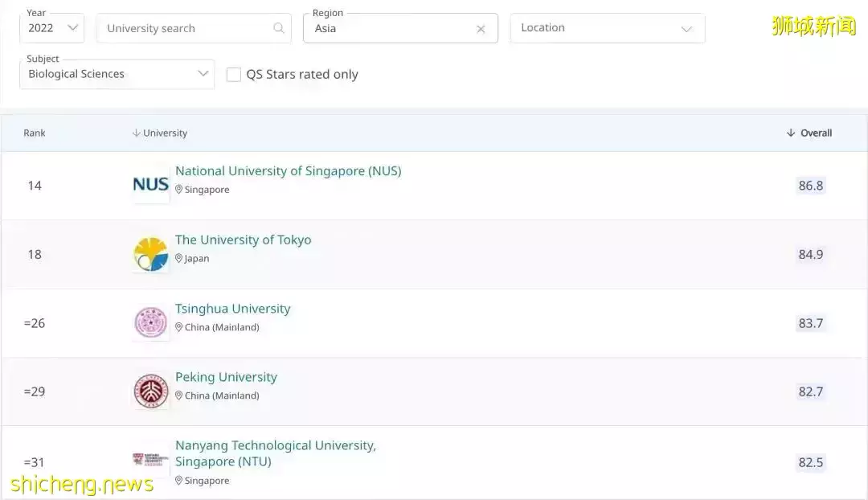Click the Tsinghua University crest logo
The image size is (868, 500).
(x=149, y=322)
